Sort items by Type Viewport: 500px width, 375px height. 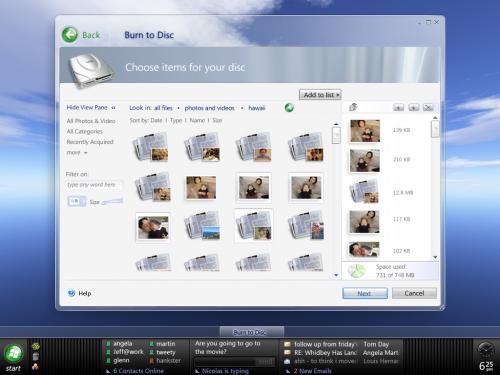(176, 120)
